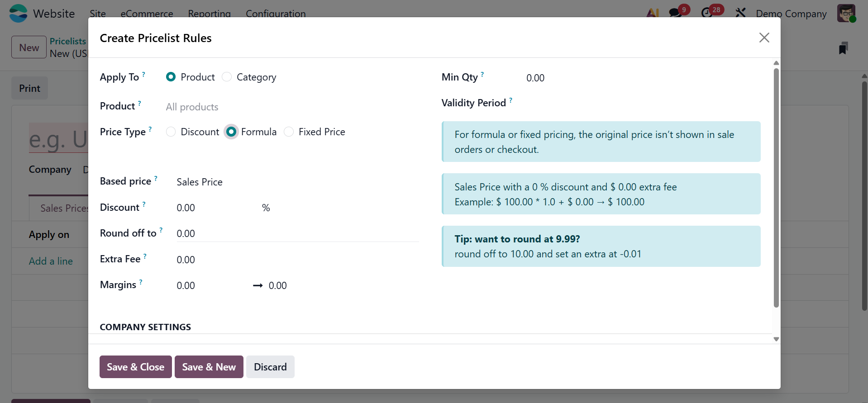Screen dimensions: 868x403
Task: Click the Round off to input field
Action: pyautogui.click(x=296, y=234)
